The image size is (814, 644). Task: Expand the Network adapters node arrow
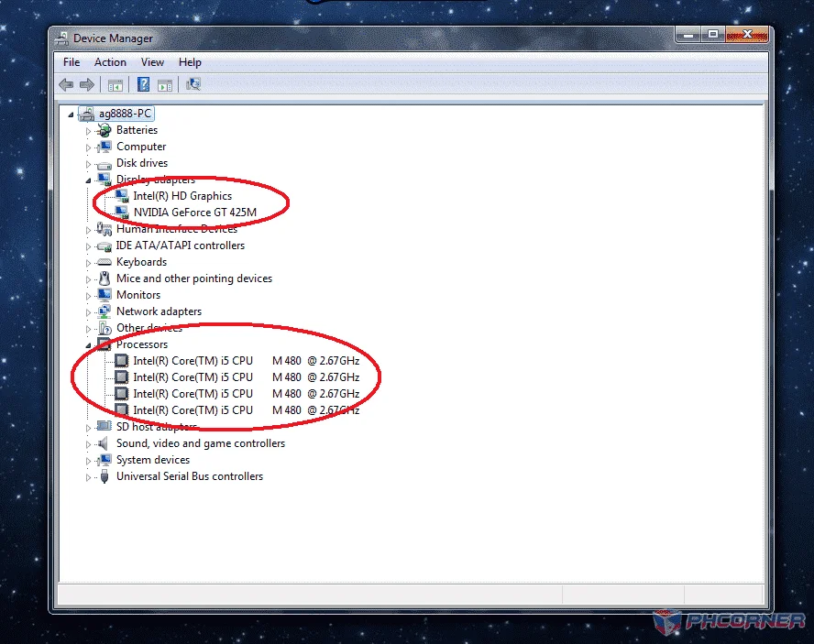point(88,312)
